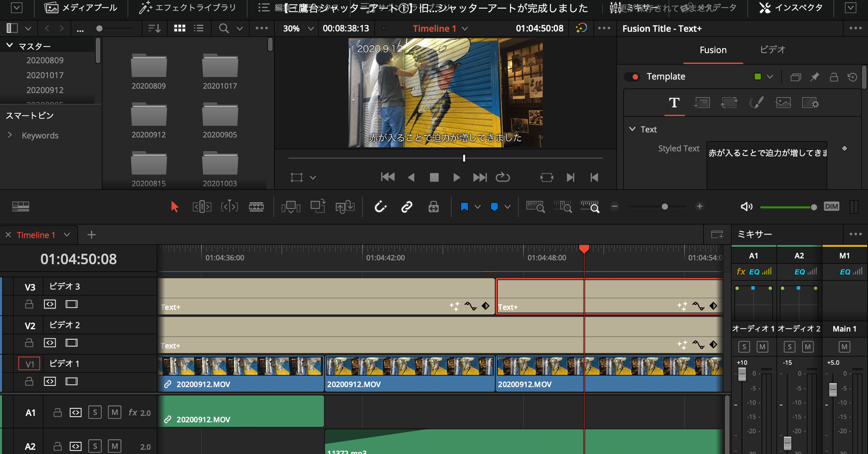The width and height of the screenshot is (868, 454).
Task: Click the detail zoom icon
Action: (x=563, y=207)
